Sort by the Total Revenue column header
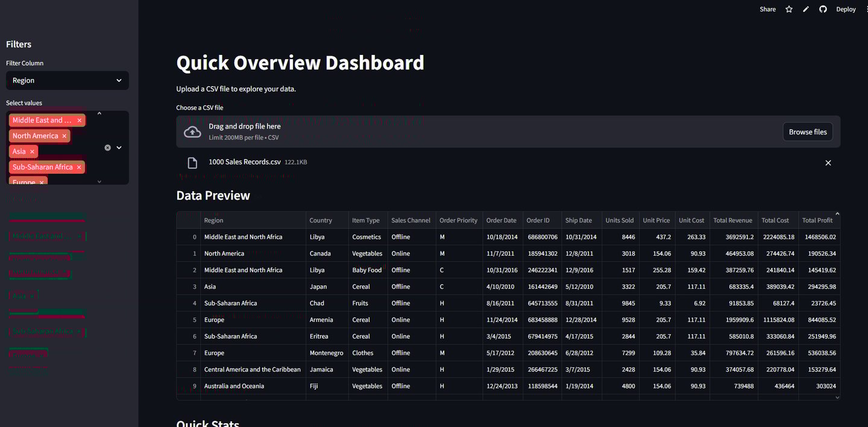868x427 pixels. click(733, 220)
